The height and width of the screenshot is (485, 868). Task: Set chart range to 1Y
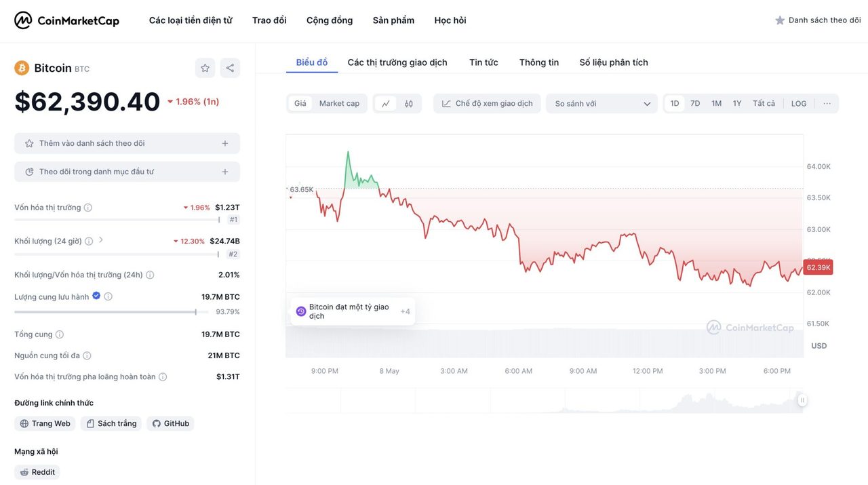(737, 104)
